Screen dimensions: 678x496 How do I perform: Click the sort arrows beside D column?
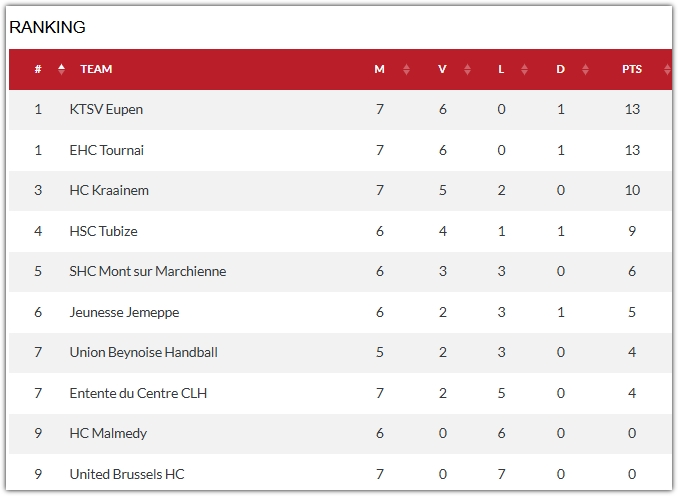pyautogui.click(x=587, y=70)
